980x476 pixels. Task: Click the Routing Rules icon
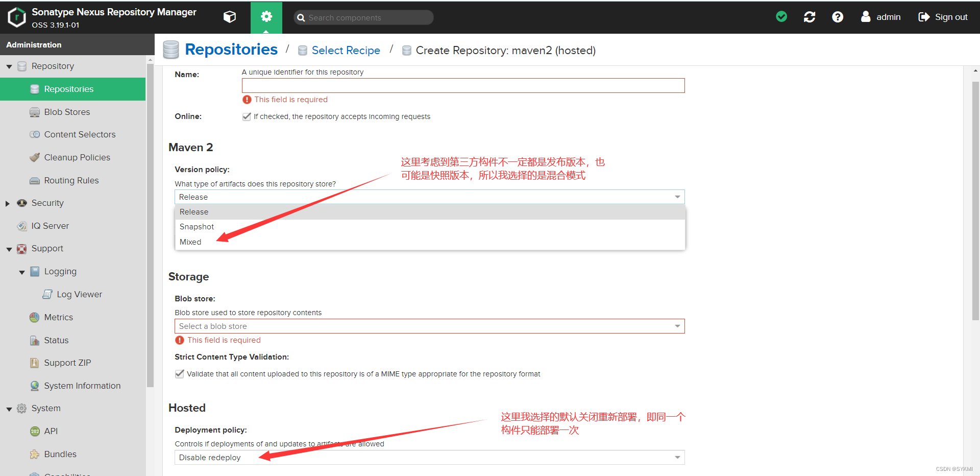click(35, 181)
